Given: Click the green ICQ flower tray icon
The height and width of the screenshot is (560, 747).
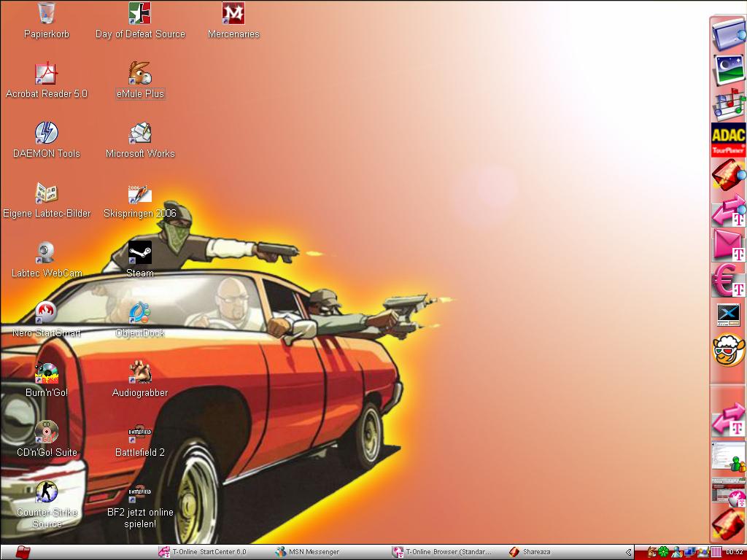Looking at the screenshot, I should 664,553.
